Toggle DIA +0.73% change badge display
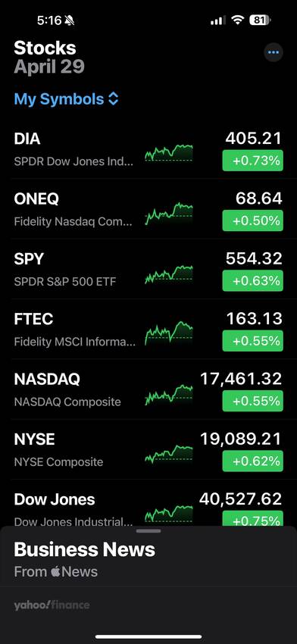 pyautogui.click(x=252, y=161)
